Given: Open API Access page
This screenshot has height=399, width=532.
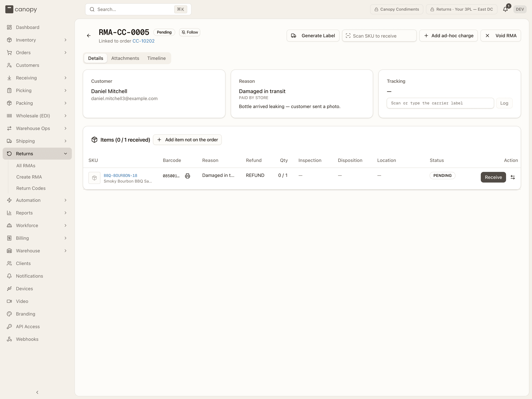Looking at the screenshot, I should point(37,327).
